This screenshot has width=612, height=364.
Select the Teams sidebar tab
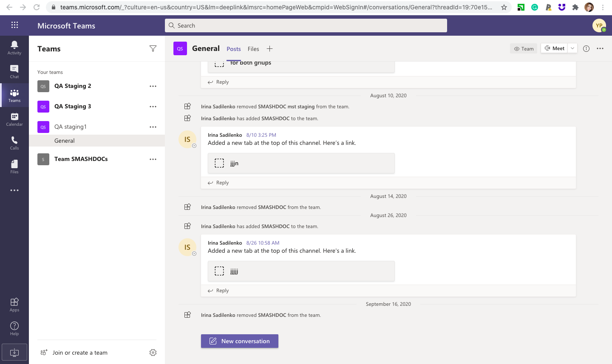tap(14, 95)
